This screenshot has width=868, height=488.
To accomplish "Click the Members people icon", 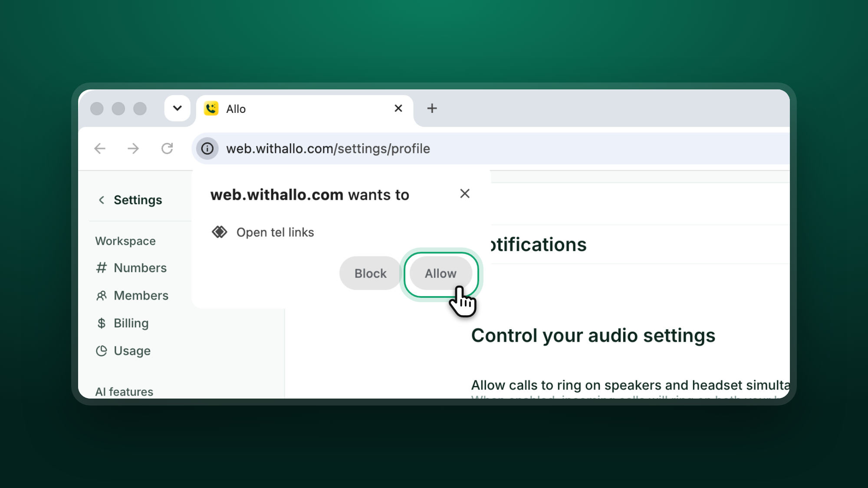I will point(102,296).
